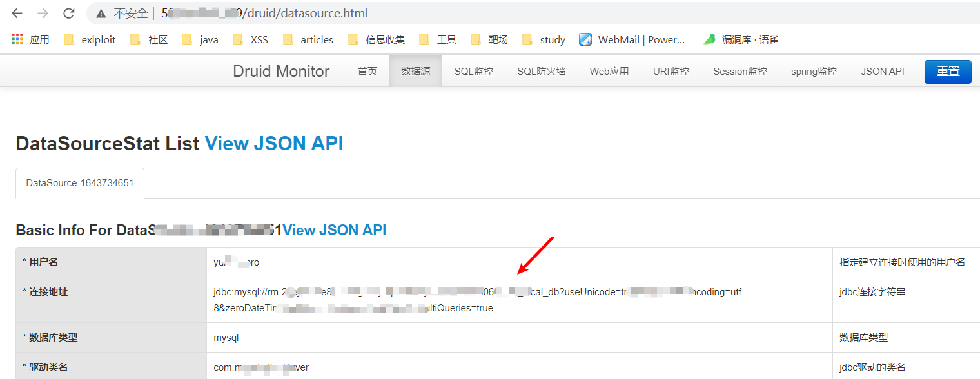Go to the 首页 menu item
The image size is (980, 379).
pyautogui.click(x=367, y=71)
